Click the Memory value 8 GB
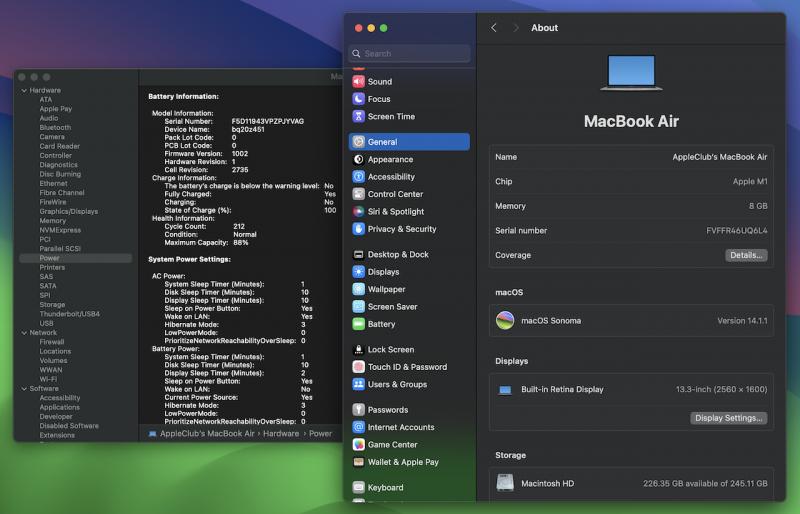Image resolution: width=800 pixels, height=514 pixels. coord(758,206)
